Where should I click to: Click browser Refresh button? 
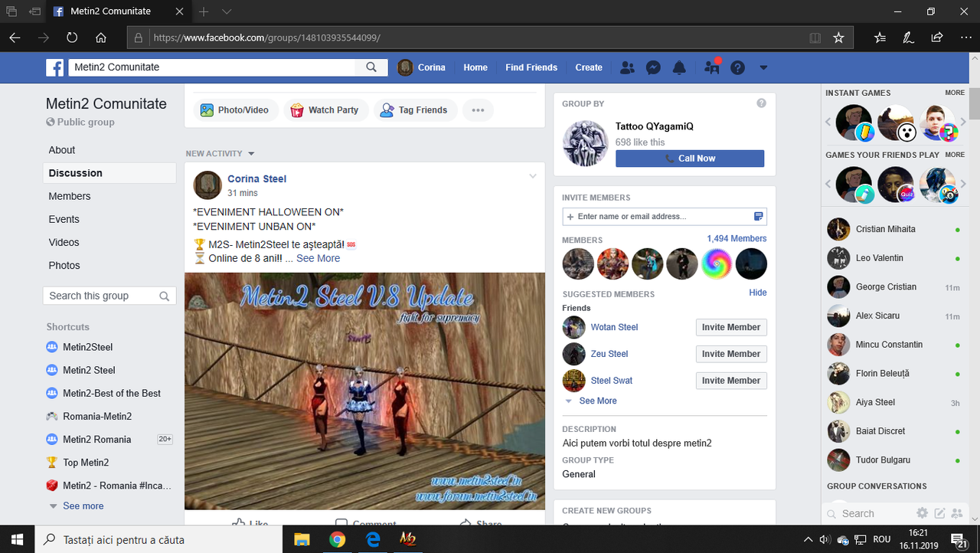pyautogui.click(x=72, y=38)
